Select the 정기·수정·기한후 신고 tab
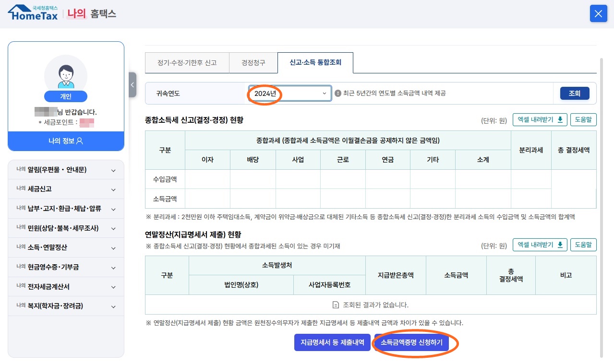The height and width of the screenshot is (364, 614). 187,62
